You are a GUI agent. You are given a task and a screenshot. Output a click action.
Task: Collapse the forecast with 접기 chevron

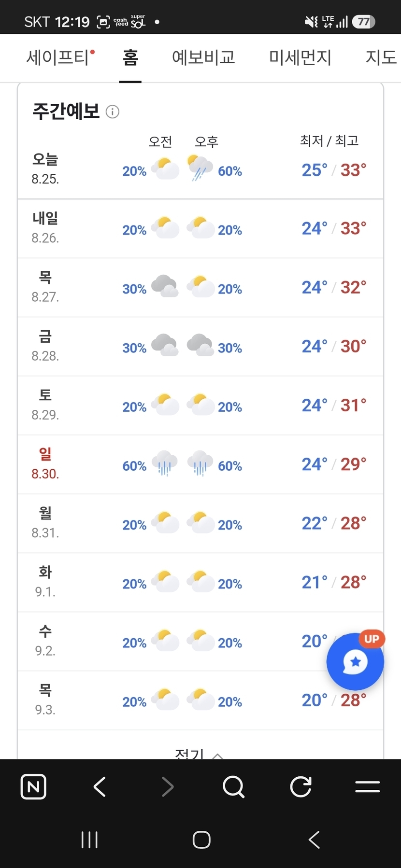click(199, 753)
